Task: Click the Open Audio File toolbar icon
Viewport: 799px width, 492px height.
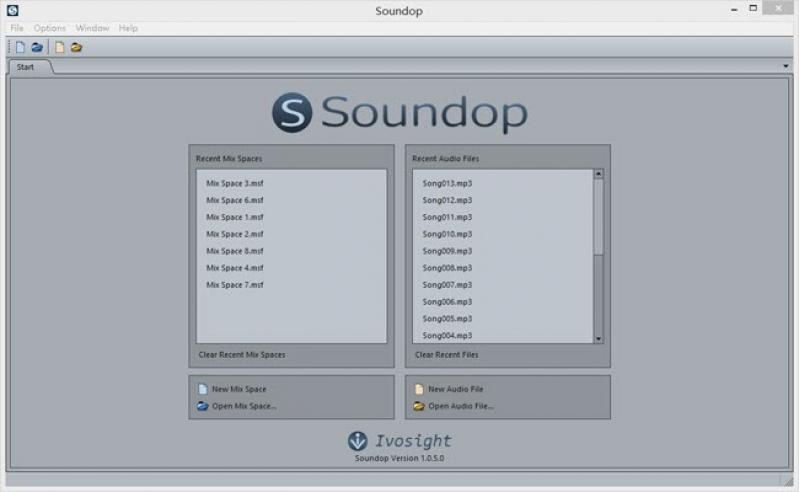Action: coord(76,47)
